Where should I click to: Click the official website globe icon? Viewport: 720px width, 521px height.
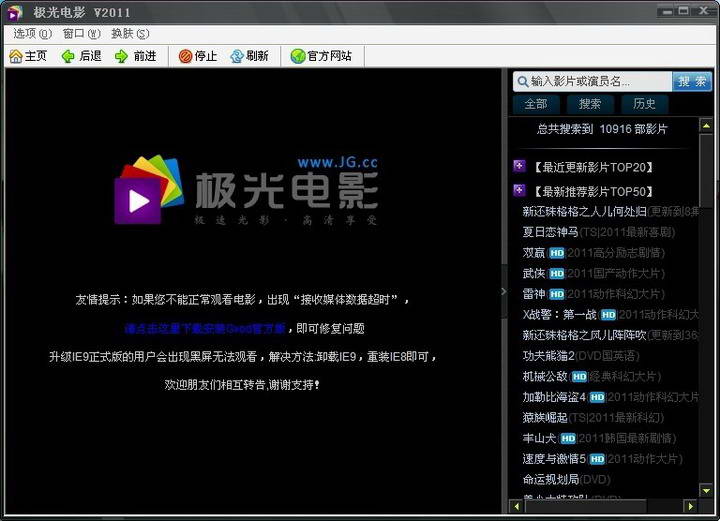tap(298, 56)
